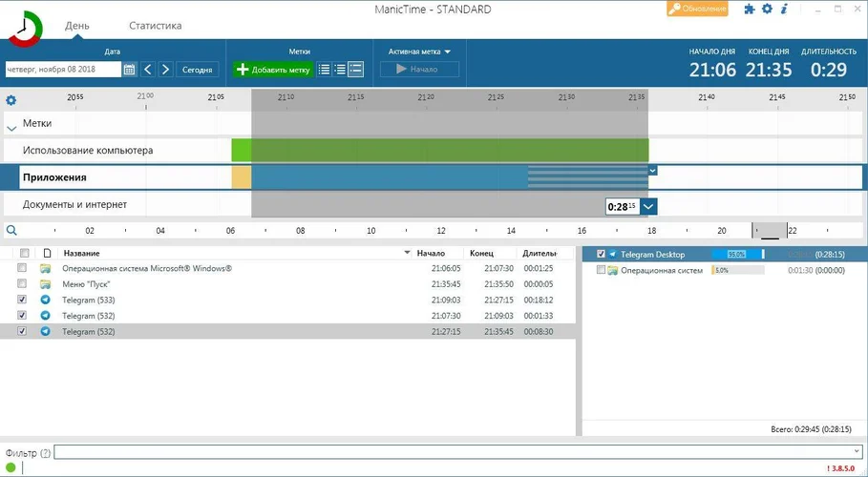Open the Фильтр combo box arrow
The width and height of the screenshot is (868, 477).
click(x=857, y=451)
